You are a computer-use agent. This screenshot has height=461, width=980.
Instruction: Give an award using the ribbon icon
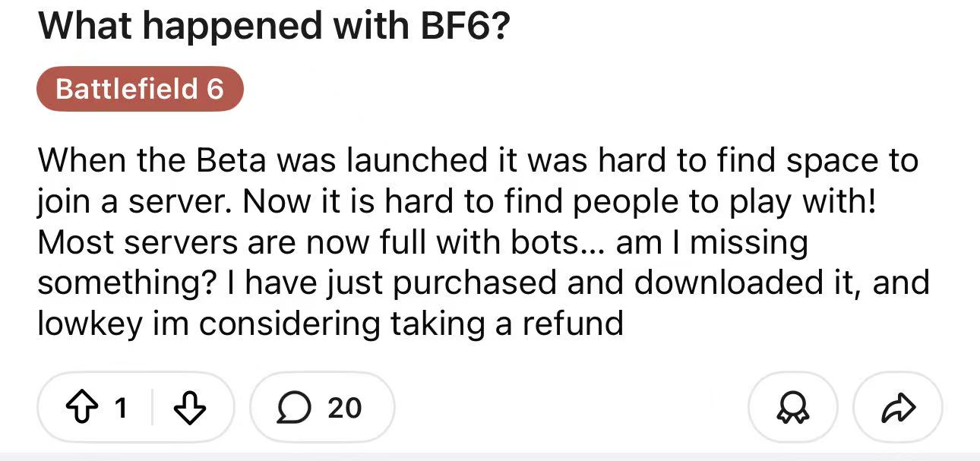(792, 409)
